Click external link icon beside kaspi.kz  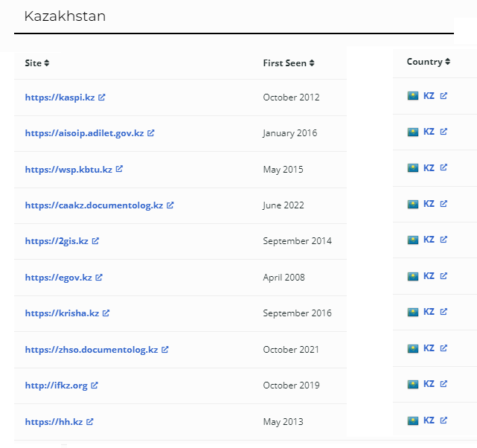[x=102, y=97]
